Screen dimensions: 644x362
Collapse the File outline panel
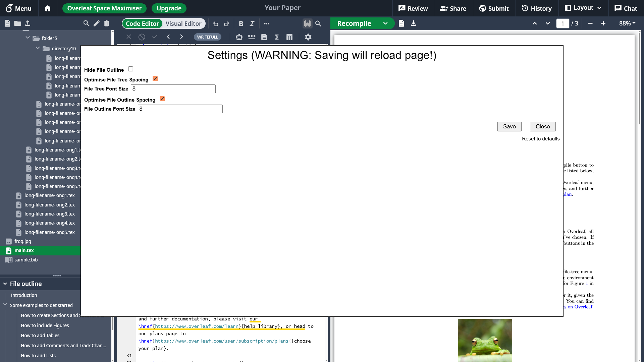coord(5,284)
